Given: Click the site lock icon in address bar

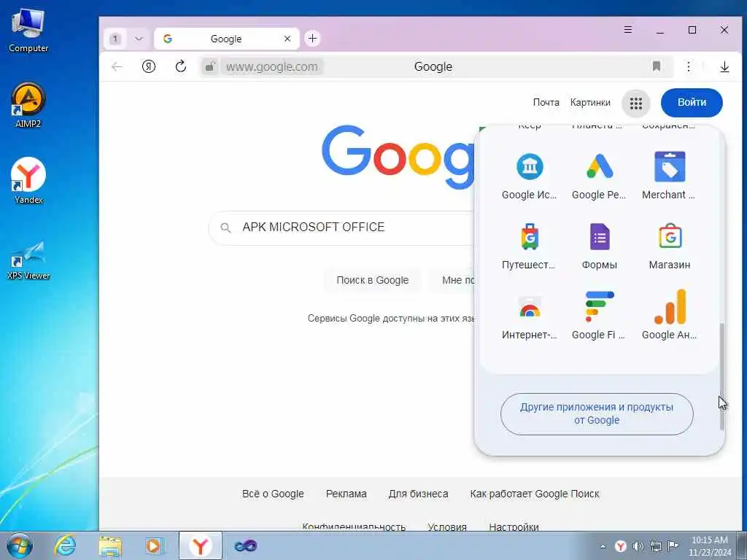Looking at the screenshot, I should pos(209,66).
